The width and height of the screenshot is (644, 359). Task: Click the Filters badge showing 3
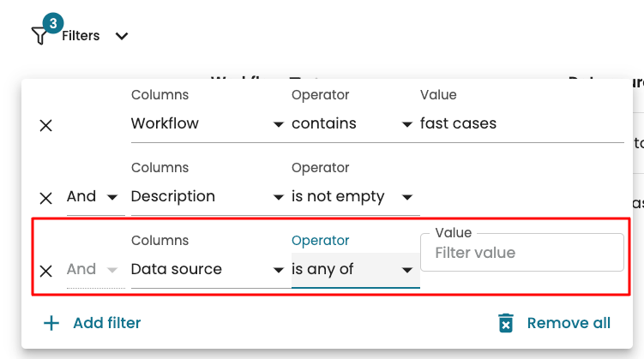click(52, 24)
